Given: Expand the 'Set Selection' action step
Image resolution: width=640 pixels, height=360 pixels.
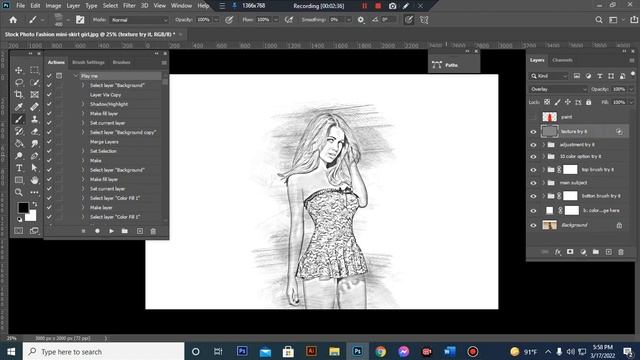Looking at the screenshot, I should (83, 151).
